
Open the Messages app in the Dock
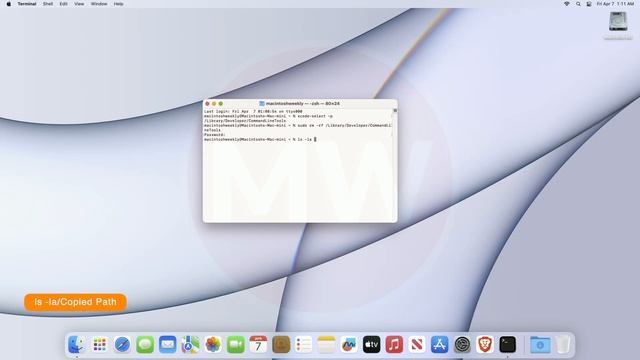click(x=145, y=345)
